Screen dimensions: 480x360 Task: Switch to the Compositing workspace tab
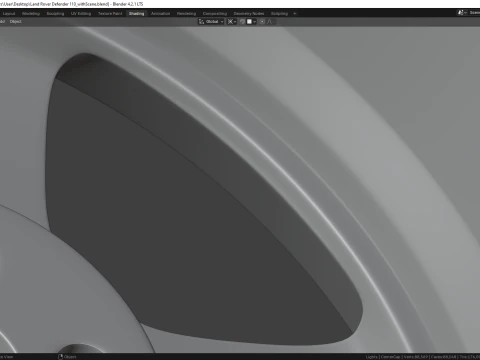point(215,14)
